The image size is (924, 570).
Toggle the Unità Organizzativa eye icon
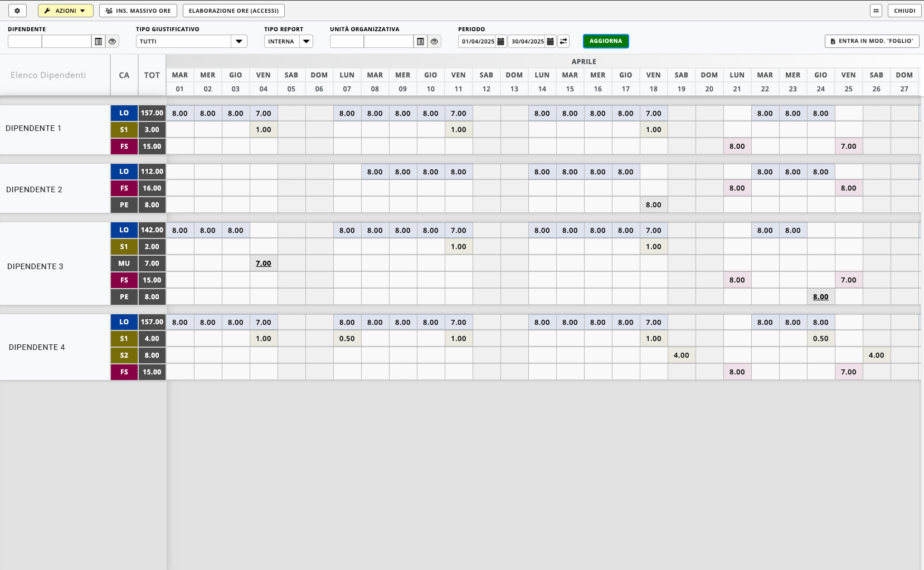pos(434,41)
